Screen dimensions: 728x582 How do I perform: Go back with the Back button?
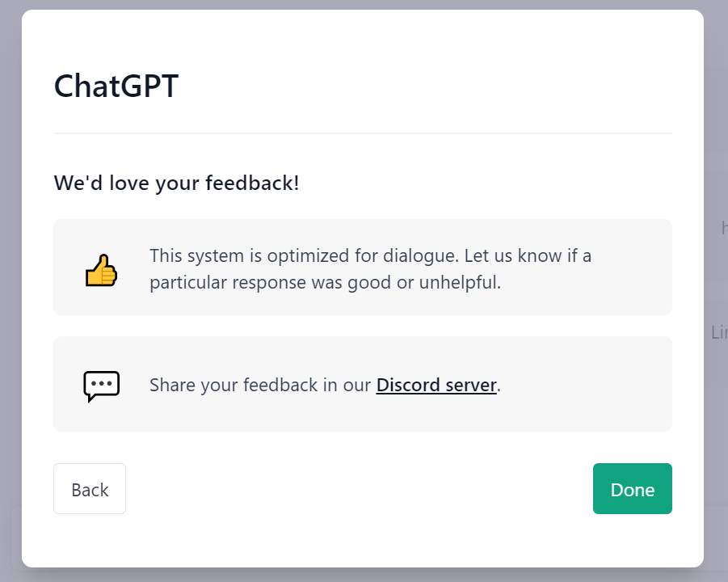(x=90, y=489)
